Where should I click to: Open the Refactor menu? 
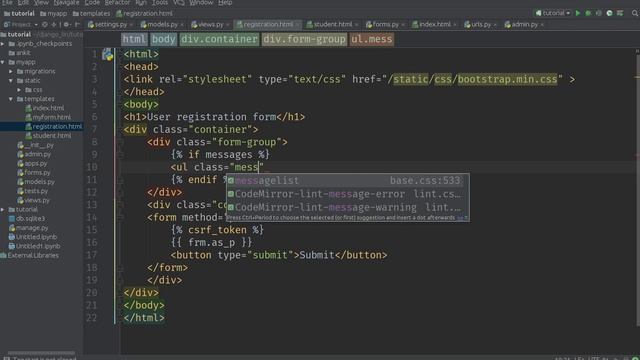coord(118,3)
